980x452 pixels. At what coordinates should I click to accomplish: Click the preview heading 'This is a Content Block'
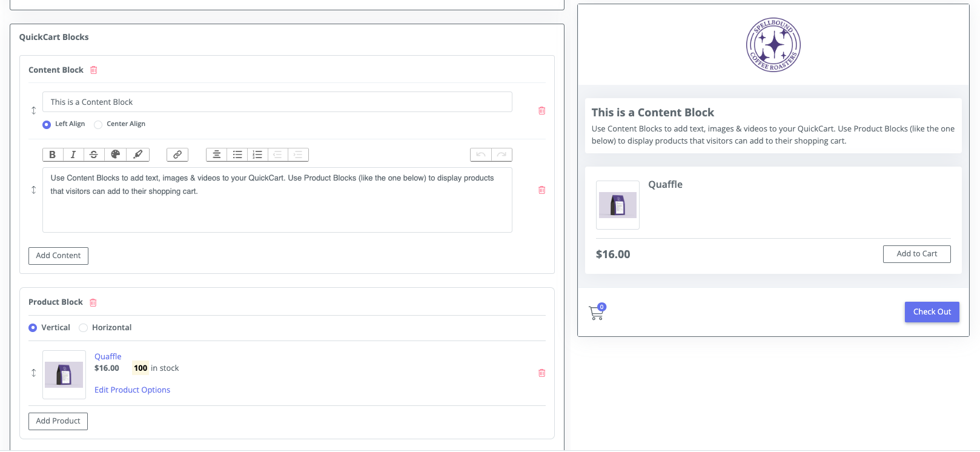pos(652,113)
